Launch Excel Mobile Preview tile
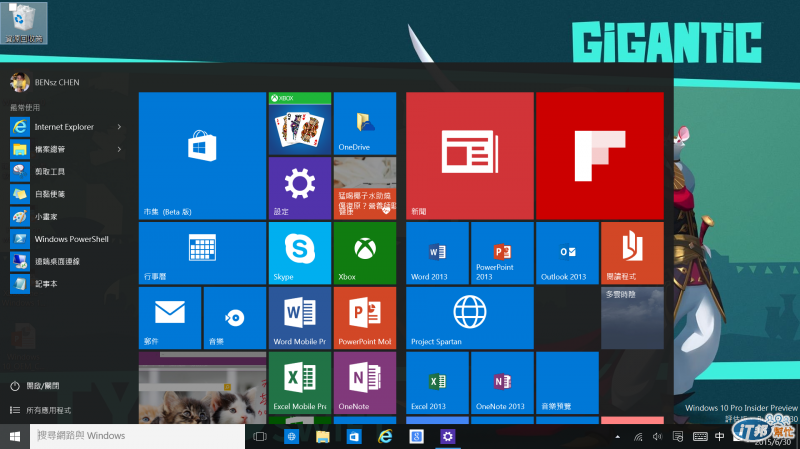 point(300,383)
